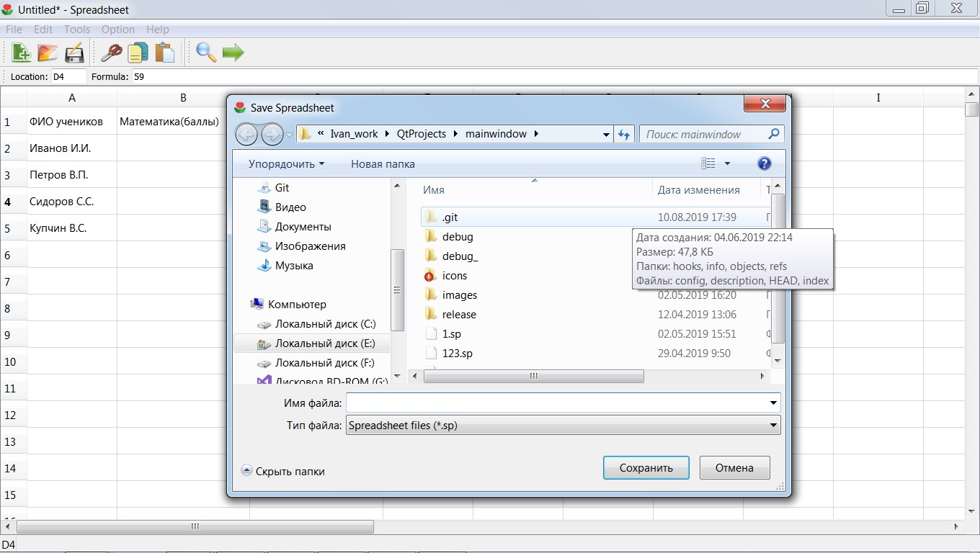980x553 pixels.
Task: Select Компьютер in the navigation pane
Action: [x=297, y=304]
